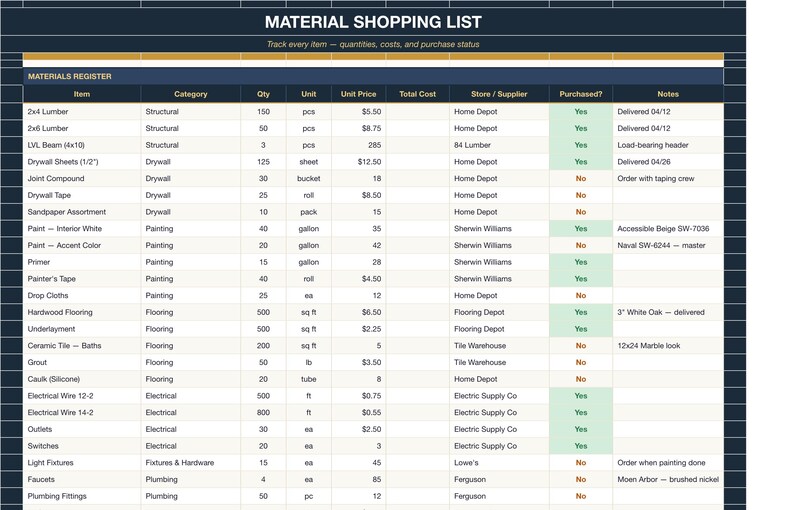Select the MATERIALS REGISTER section header
The image size is (794, 510).
click(x=373, y=76)
